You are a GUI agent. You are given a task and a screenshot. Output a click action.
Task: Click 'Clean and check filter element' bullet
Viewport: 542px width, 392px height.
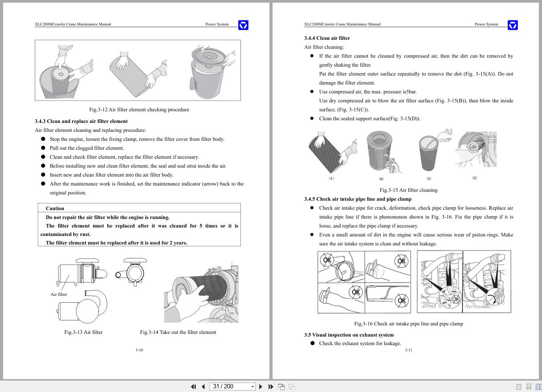click(x=124, y=157)
